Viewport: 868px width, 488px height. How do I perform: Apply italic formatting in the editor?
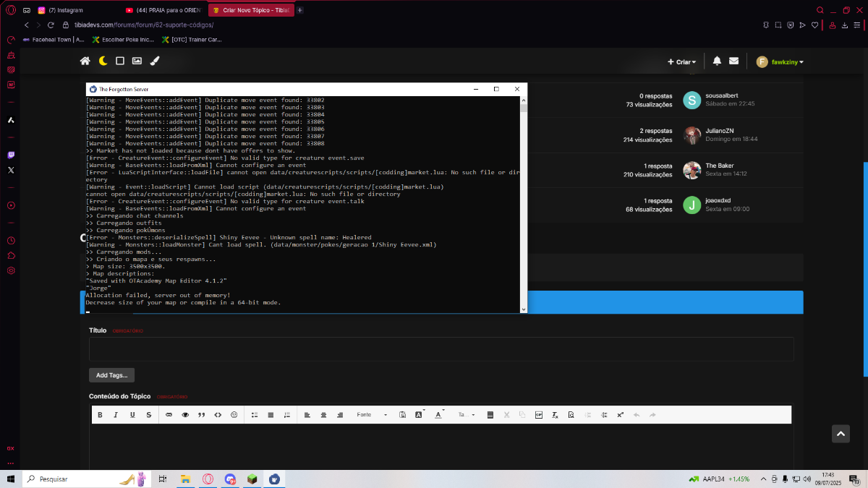[116, 415]
